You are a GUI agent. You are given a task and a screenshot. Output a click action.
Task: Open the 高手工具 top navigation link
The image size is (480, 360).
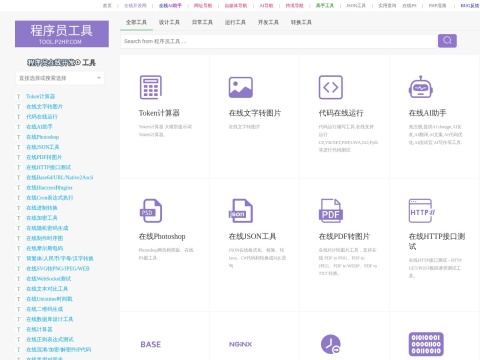325,6
